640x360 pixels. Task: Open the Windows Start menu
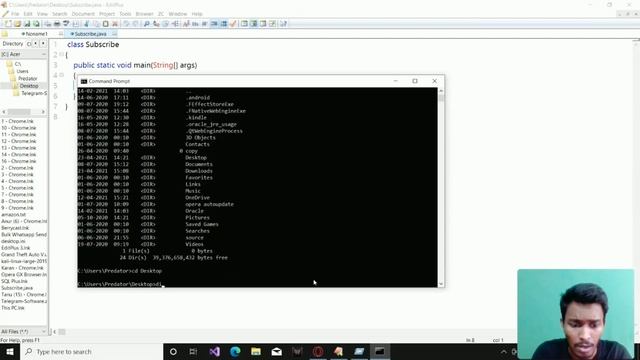tap(10, 351)
